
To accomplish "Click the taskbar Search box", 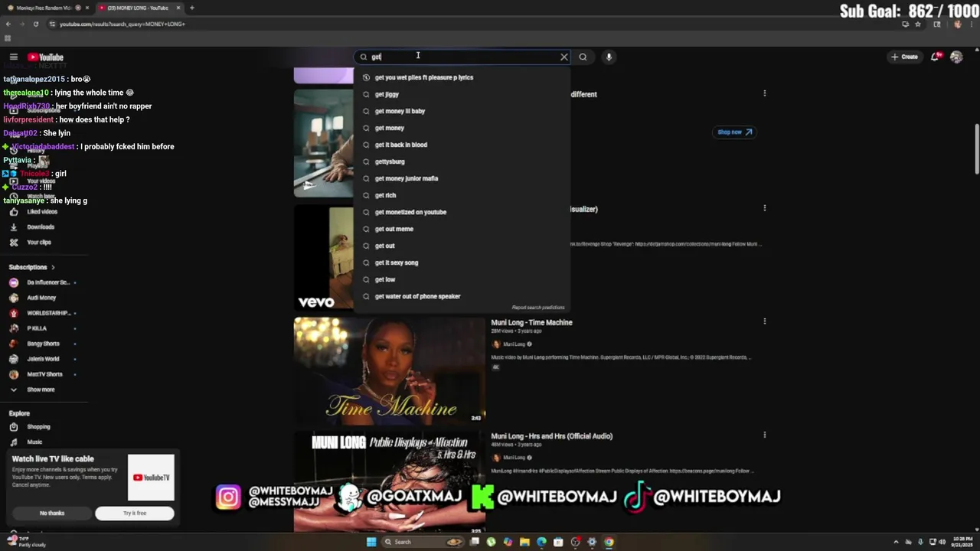I will pyautogui.click(x=423, y=542).
